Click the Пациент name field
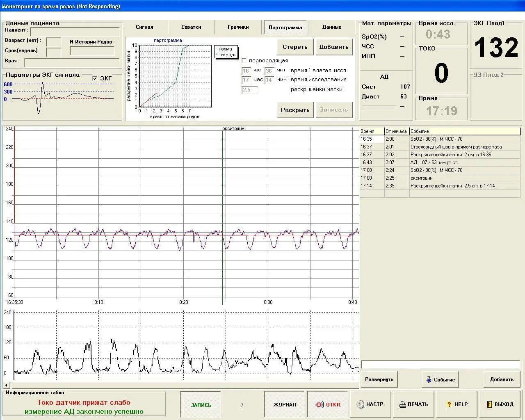 point(75,32)
